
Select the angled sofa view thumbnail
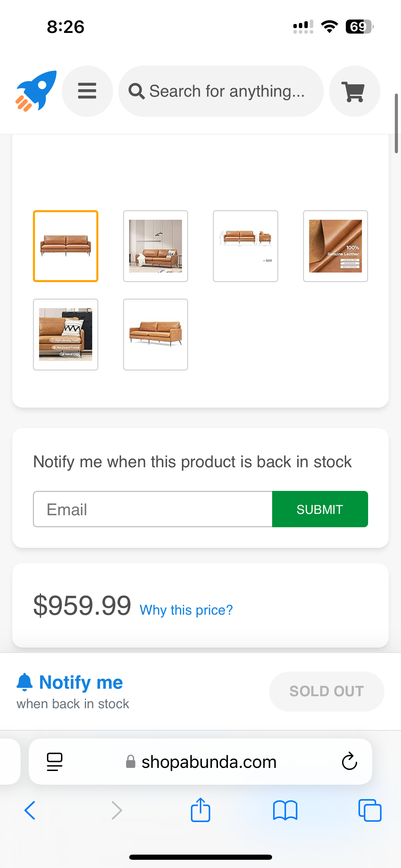point(155,335)
